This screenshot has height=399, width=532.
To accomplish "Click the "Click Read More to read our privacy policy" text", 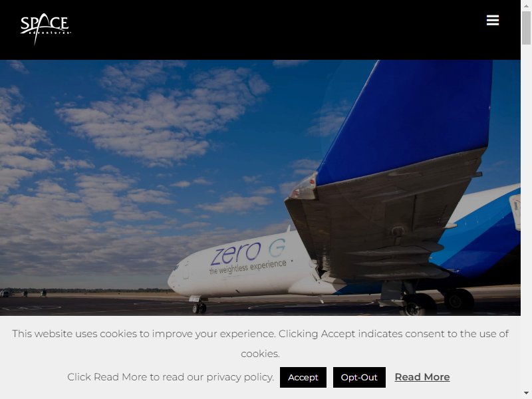I will (x=170, y=377).
